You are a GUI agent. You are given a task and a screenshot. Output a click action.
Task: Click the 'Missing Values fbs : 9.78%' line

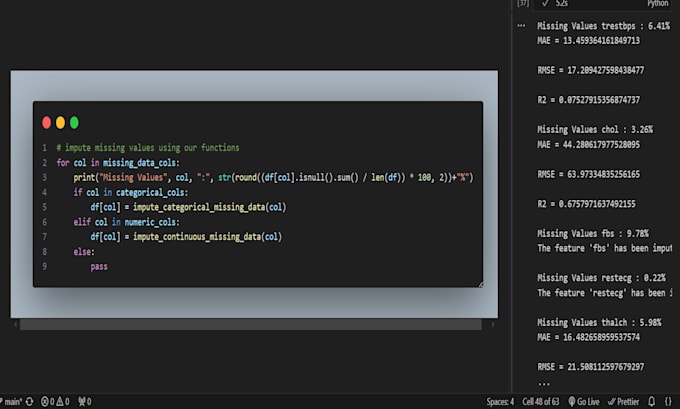[x=593, y=234]
